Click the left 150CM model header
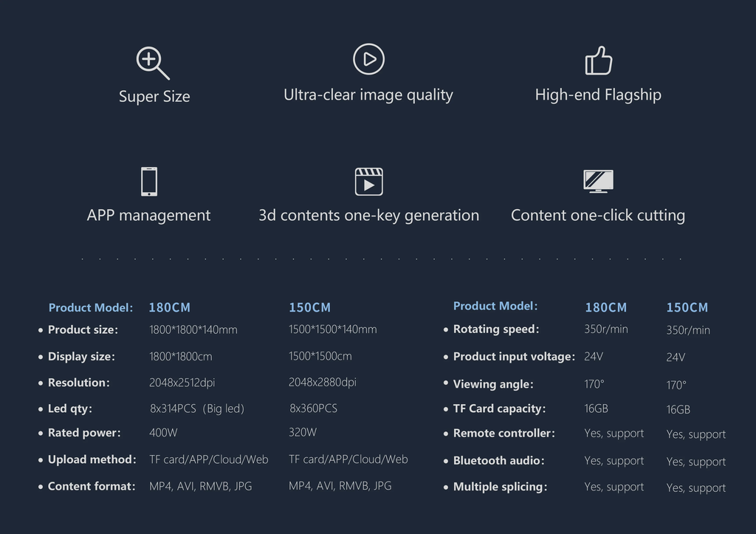The image size is (756, 534). click(x=309, y=308)
